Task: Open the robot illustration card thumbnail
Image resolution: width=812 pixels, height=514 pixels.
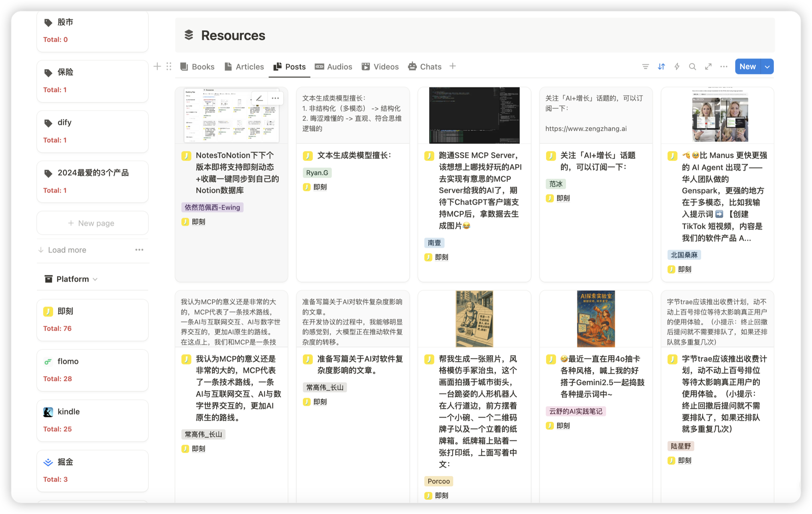Action: [x=474, y=319]
